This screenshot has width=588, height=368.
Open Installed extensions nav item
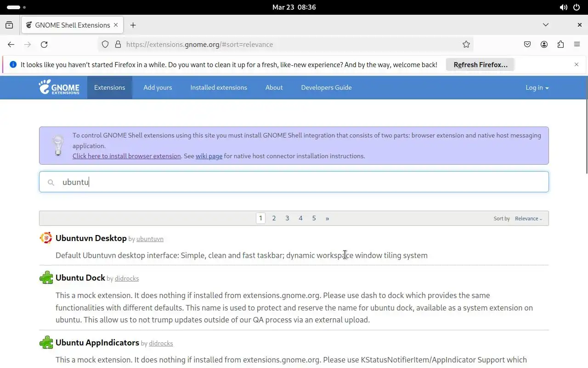[x=219, y=87]
